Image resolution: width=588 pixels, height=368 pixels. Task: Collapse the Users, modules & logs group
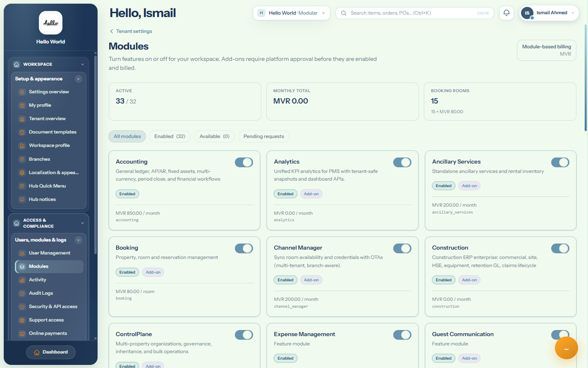click(x=79, y=240)
